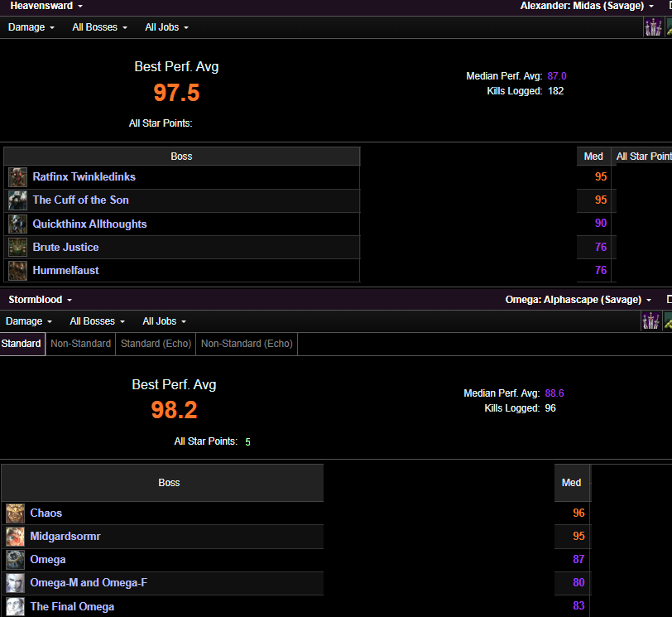
Task: Open the Damage metric dropdown under Stormblood
Action: point(29,321)
